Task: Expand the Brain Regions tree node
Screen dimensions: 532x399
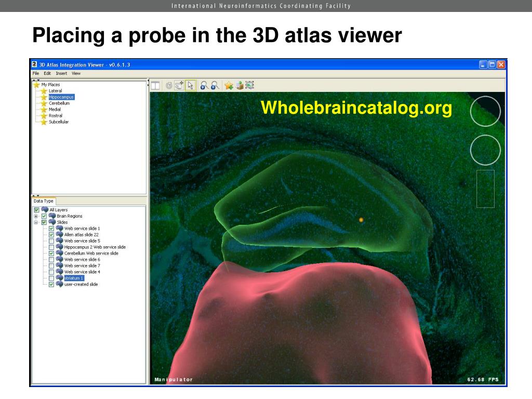Action: pyautogui.click(x=36, y=216)
